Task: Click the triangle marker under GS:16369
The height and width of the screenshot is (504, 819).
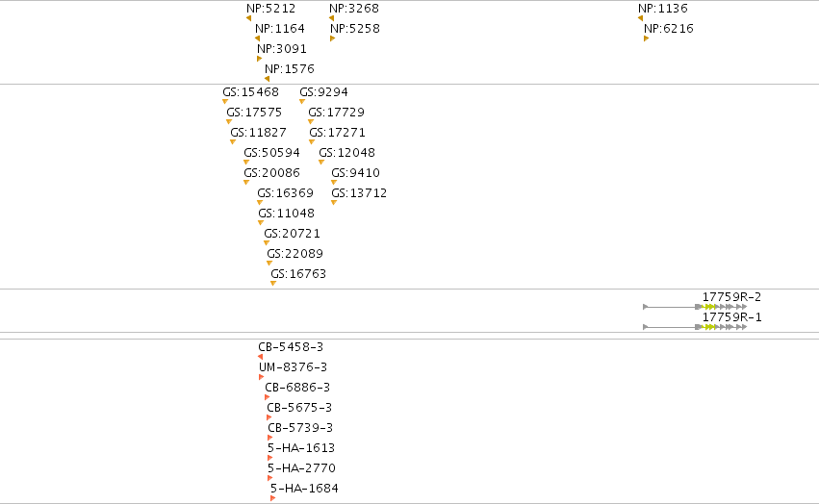Action: 260,203
